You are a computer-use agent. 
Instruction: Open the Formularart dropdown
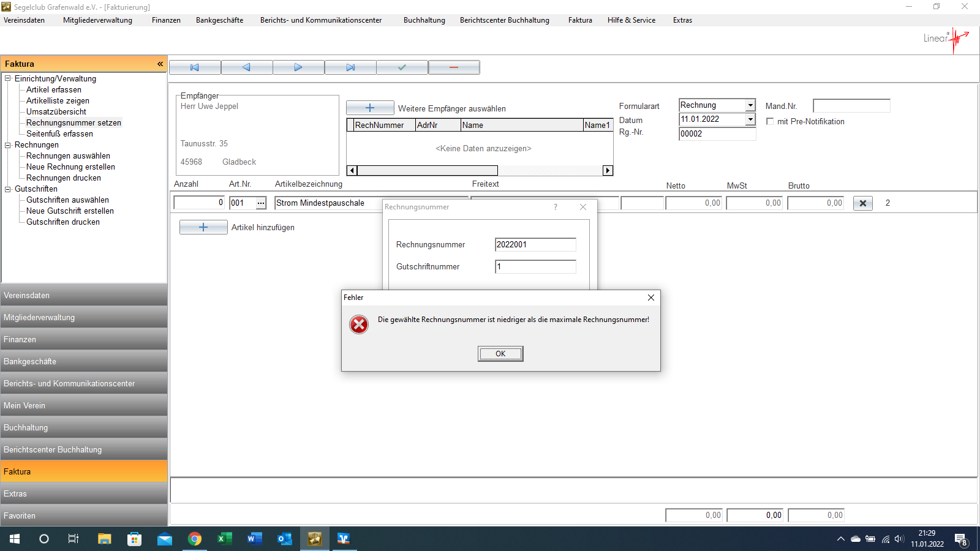(750, 105)
